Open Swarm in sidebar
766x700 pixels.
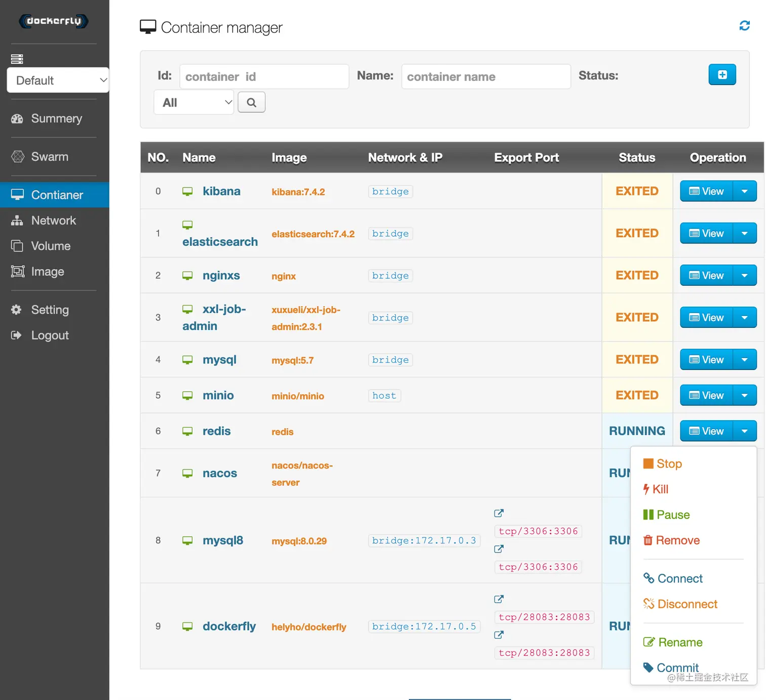pos(55,157)
